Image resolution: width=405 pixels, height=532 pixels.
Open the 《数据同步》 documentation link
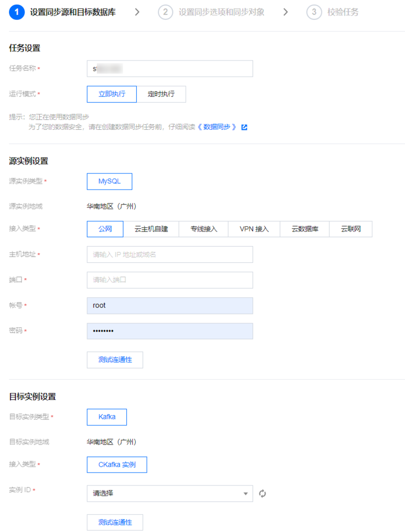(x=217, y=127)
